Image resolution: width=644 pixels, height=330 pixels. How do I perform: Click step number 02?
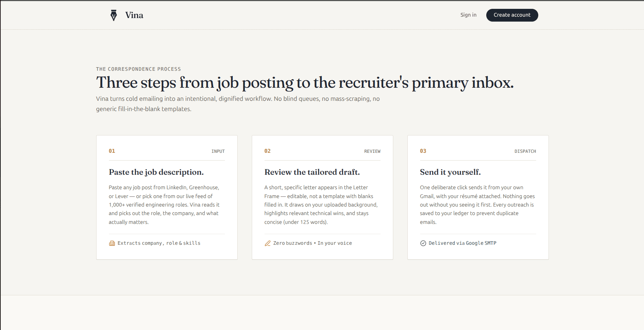(x=267, y=151)
